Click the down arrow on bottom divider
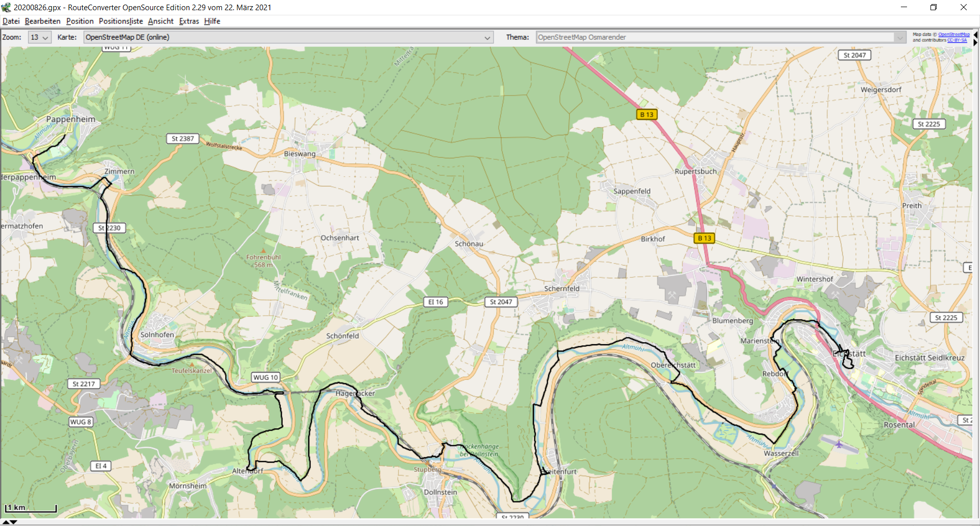 [x=14, y=522]
